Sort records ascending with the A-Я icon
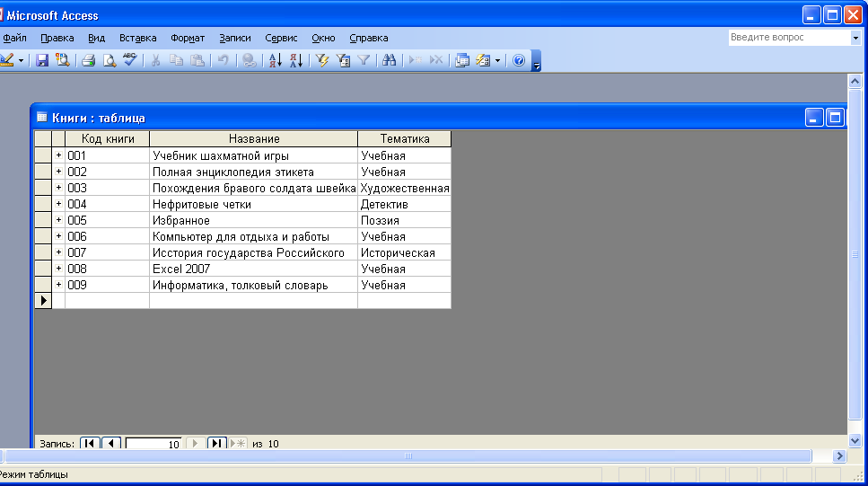The width and height of the screenshot is (868, 486). point(276,60)
